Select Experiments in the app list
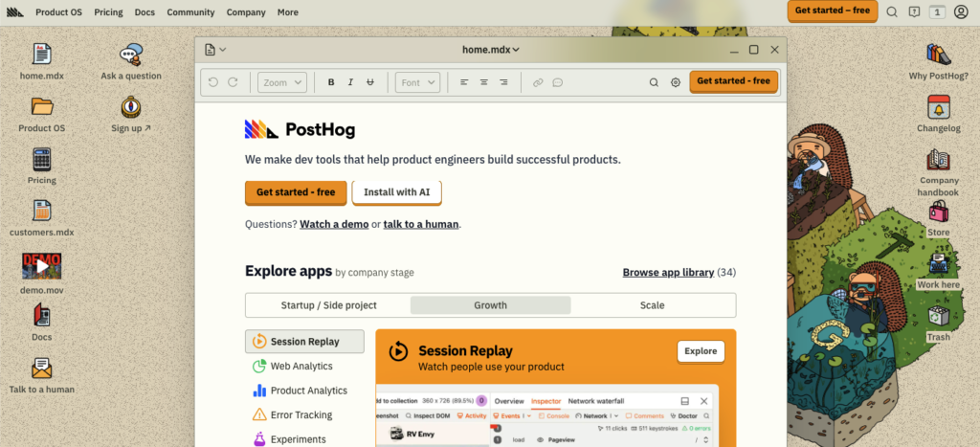This screenshot has width=980, height=447. pos(304,439)
